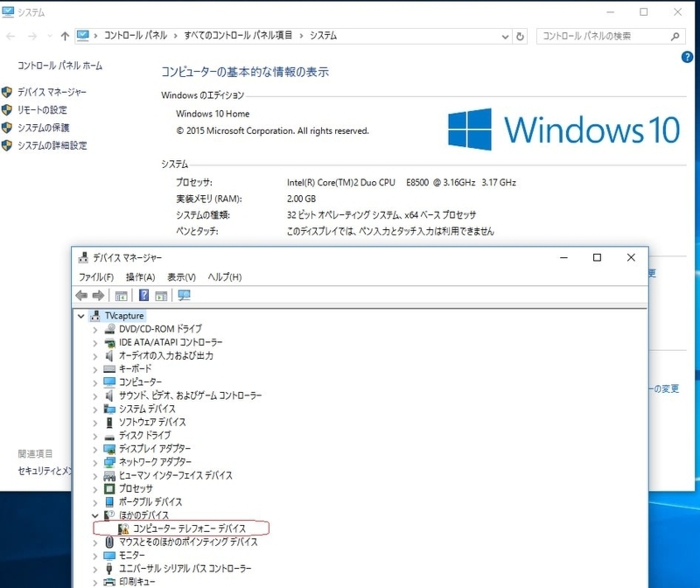This screenshot has height=588, width=700.
Task: Collapse the ほかのデバイス node
Action: [x=95, y=515]
